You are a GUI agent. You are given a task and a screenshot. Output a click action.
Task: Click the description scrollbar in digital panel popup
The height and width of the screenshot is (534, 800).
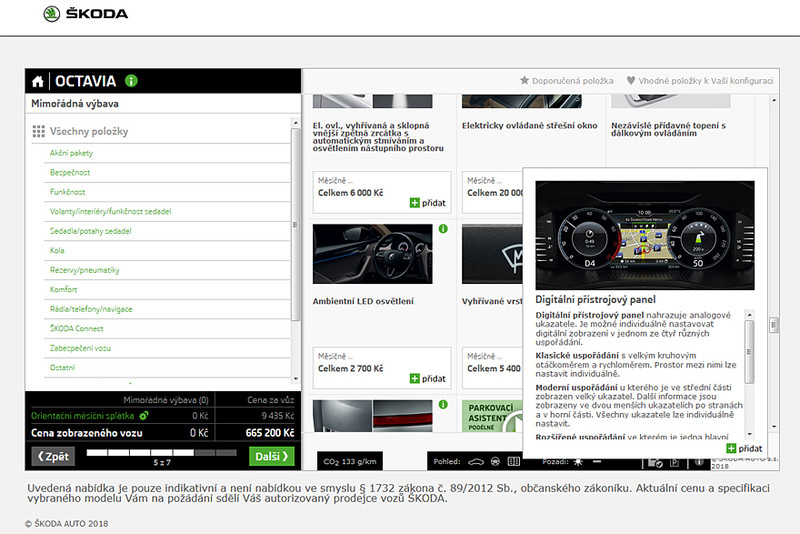click(749, 352)
